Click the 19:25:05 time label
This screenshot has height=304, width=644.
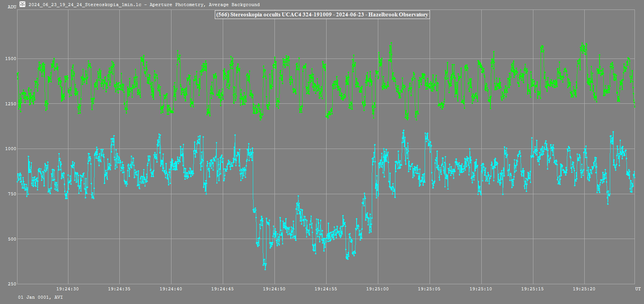(x=429, y=289)
